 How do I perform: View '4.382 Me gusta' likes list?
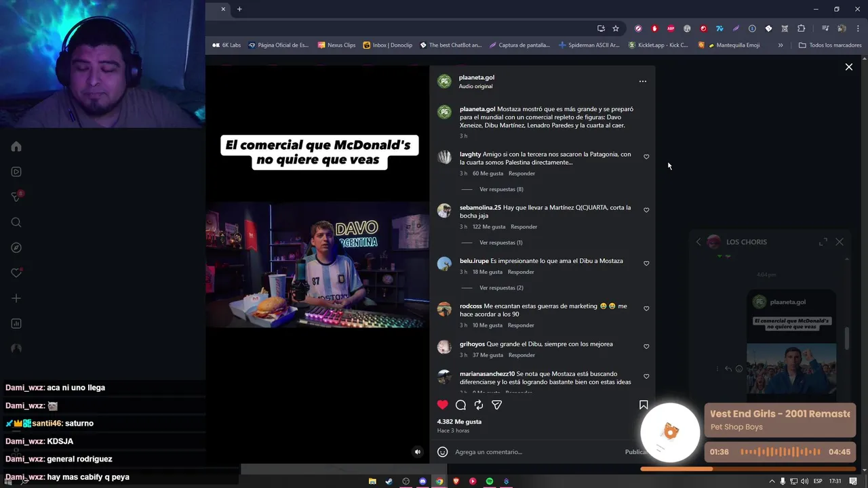[459, 422]
